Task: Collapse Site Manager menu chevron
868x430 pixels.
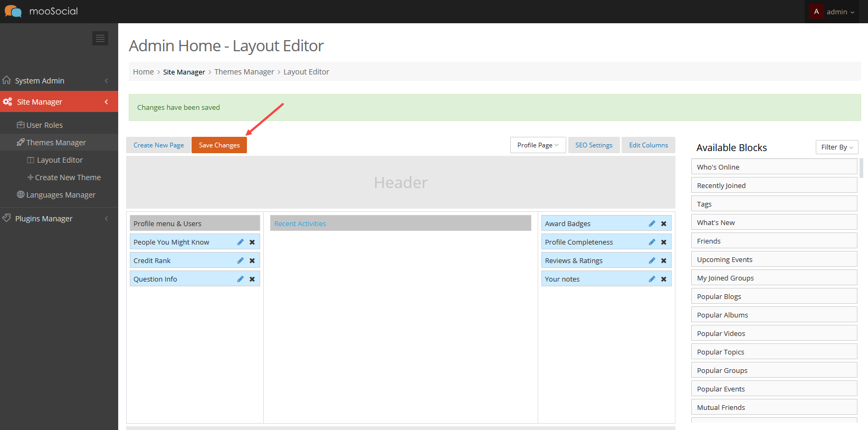Action: (x=107, y=102)
